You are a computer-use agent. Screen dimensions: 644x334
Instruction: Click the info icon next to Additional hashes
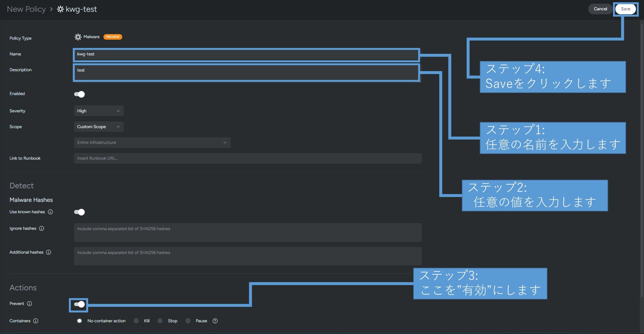[49, 252]
